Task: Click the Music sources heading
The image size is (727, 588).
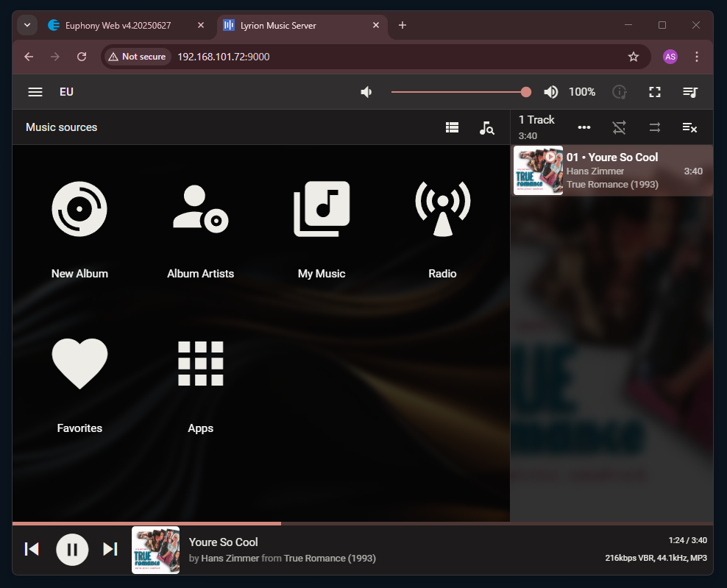Action: pyautogui.click(x=62, y=127)
